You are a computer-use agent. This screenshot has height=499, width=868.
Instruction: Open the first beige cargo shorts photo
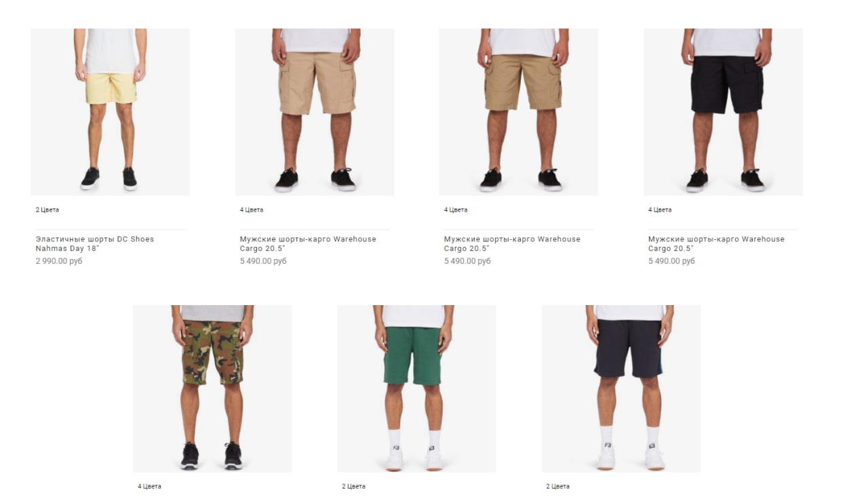315,112
